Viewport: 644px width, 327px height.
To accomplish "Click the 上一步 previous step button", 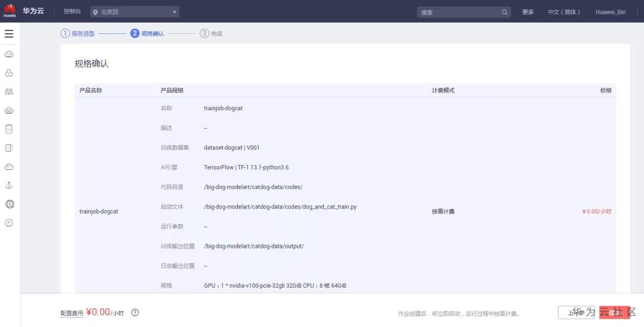I will [x=576, y=313].
